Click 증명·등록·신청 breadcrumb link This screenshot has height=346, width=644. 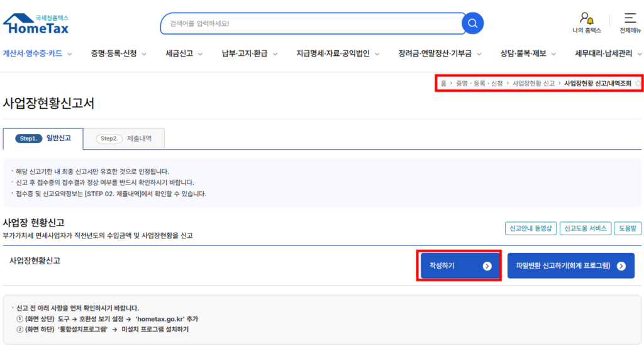point(479,84)
